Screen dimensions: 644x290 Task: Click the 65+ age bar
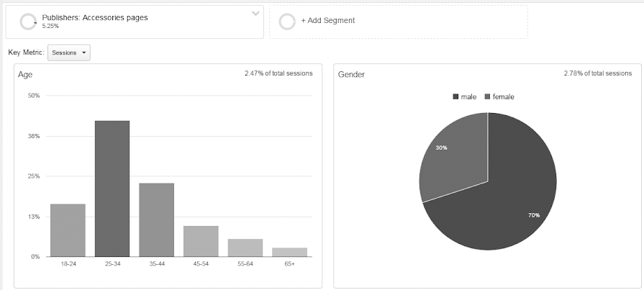point(290,252)
